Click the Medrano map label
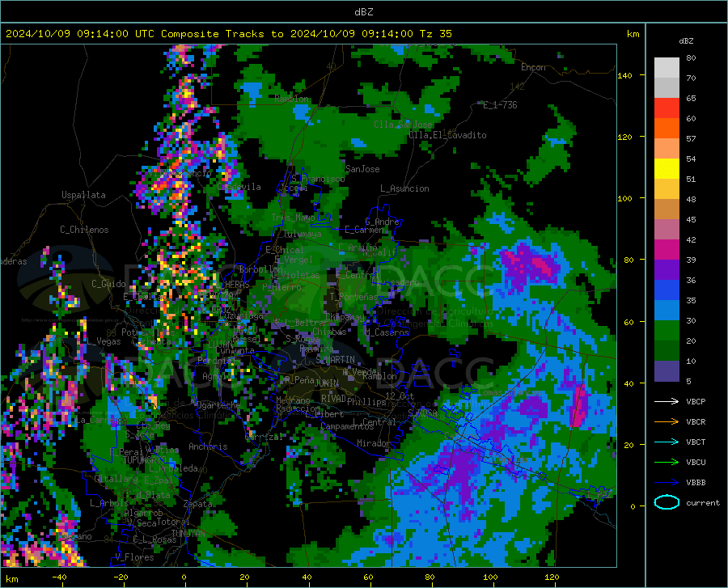 pos(293,400)
